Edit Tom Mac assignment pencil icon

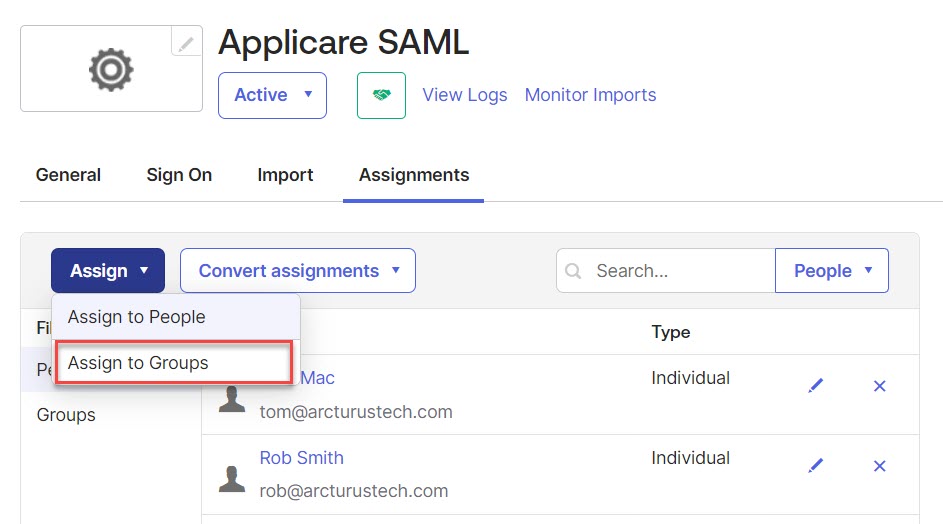click(x=816, y=386)
